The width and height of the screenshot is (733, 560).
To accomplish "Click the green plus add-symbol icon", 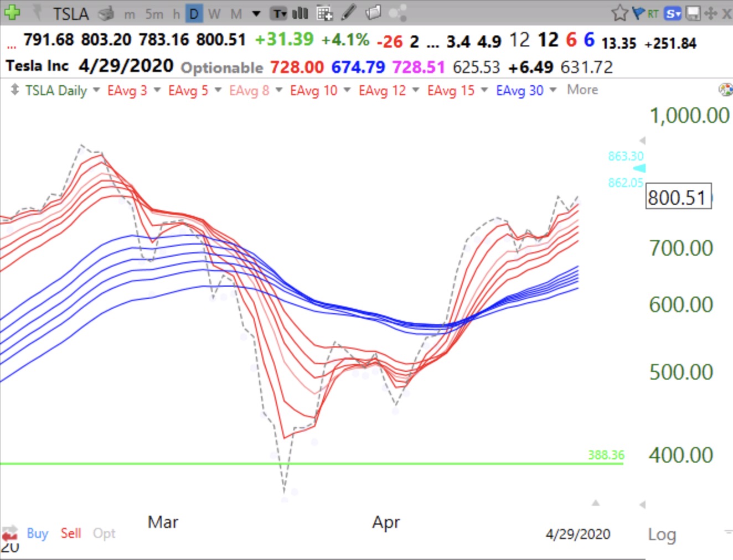I will 12,12.
